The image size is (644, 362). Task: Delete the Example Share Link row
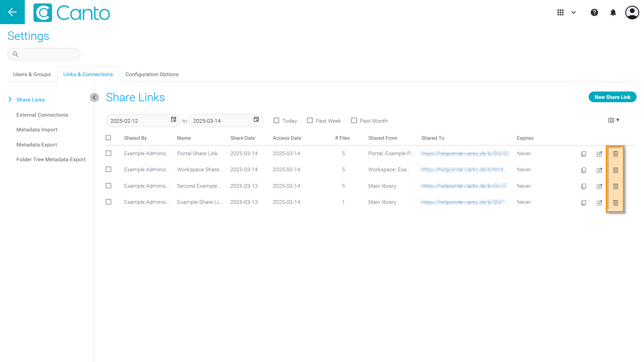point(615,203)
